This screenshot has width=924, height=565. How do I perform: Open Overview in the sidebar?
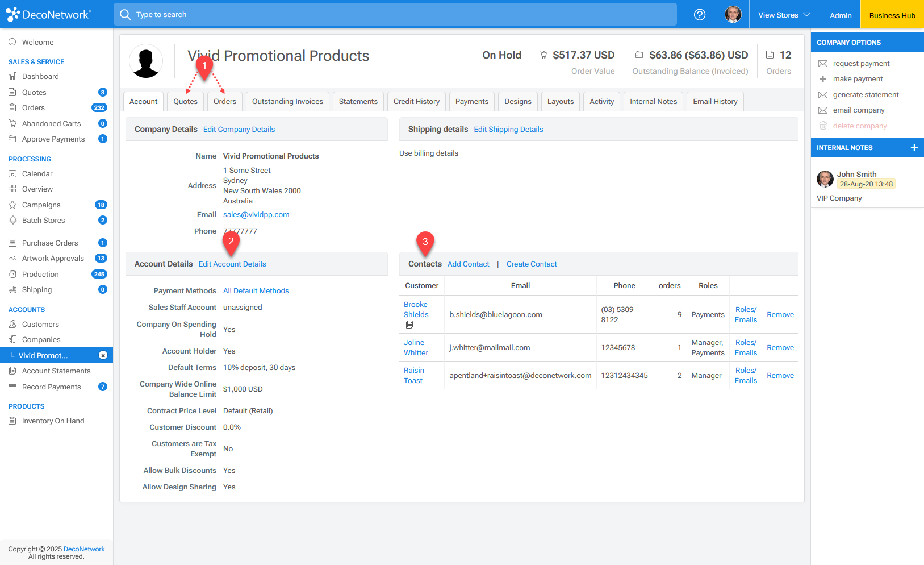coord(37,189)
